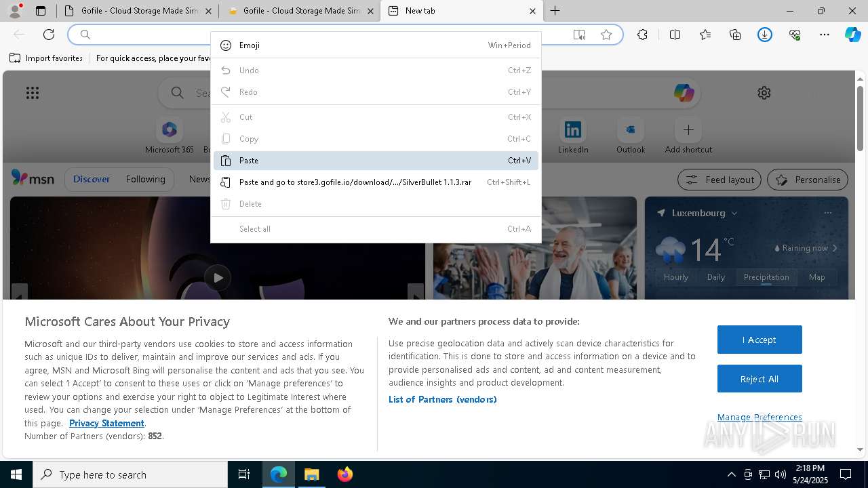The image size is (868, 488).
Task: Open a new tab with plus button
Action: coord(555,11)
